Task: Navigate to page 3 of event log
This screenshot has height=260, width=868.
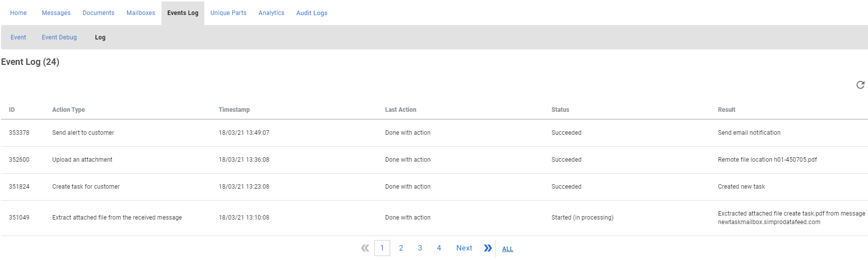Action: pyautogui.click(x=420, y=248)
